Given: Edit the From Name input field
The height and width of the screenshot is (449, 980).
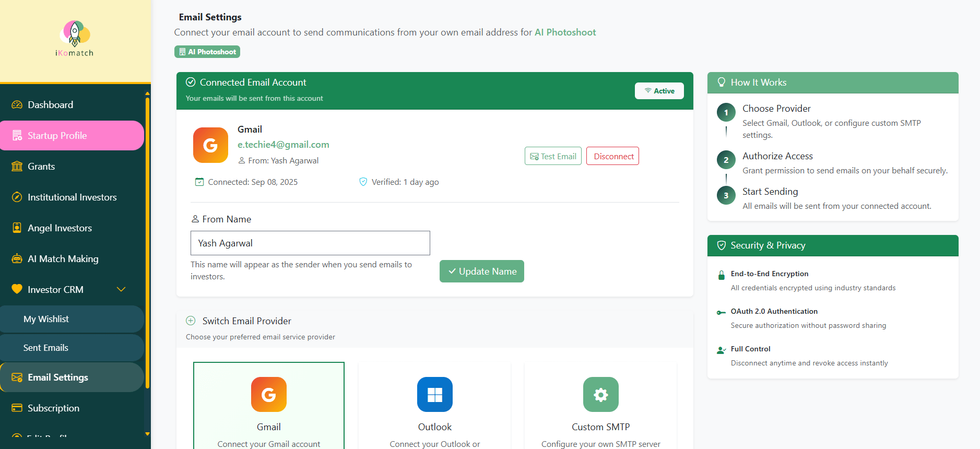Looking at the screenshot, I should 310,243.
